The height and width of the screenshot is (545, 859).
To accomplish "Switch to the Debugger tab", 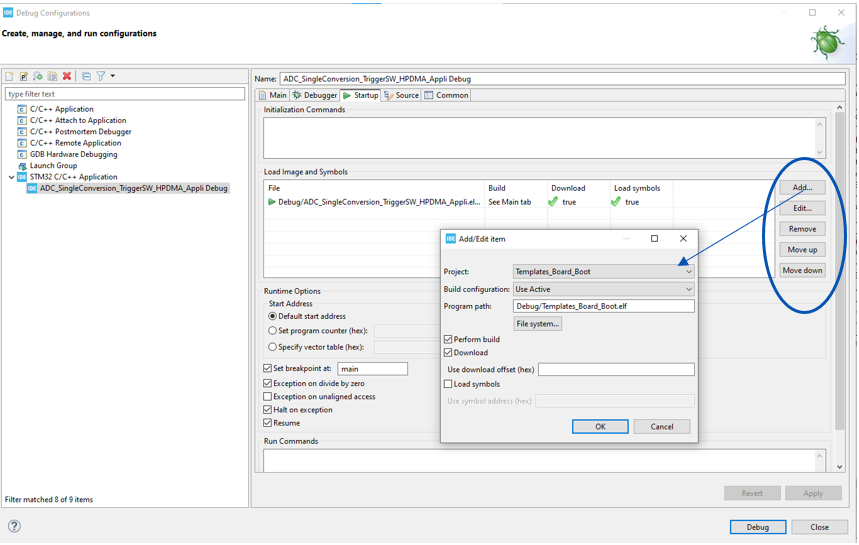I will click(x=315, y=95).
